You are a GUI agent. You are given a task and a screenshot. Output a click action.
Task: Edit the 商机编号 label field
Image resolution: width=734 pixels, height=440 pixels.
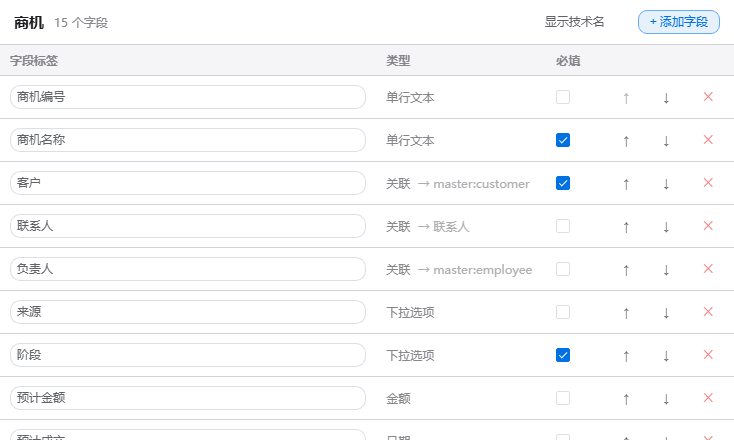pyautogui.click(x=188, y=97)
